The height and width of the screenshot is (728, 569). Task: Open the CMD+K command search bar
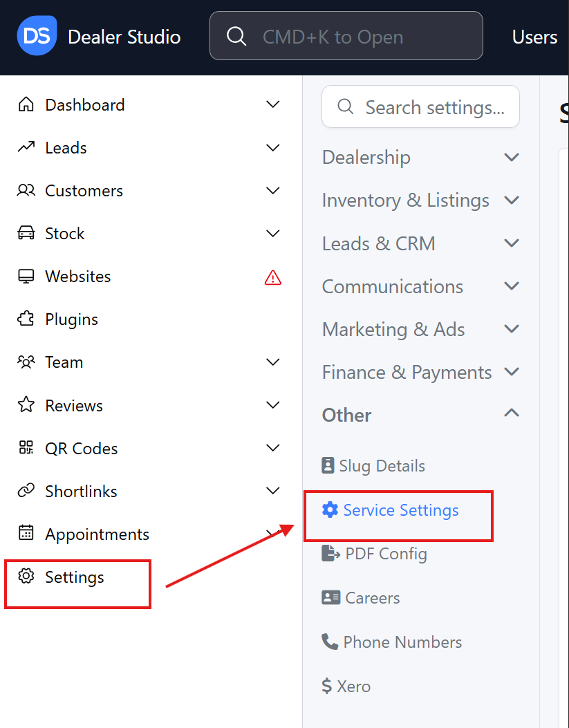point(346,37)
